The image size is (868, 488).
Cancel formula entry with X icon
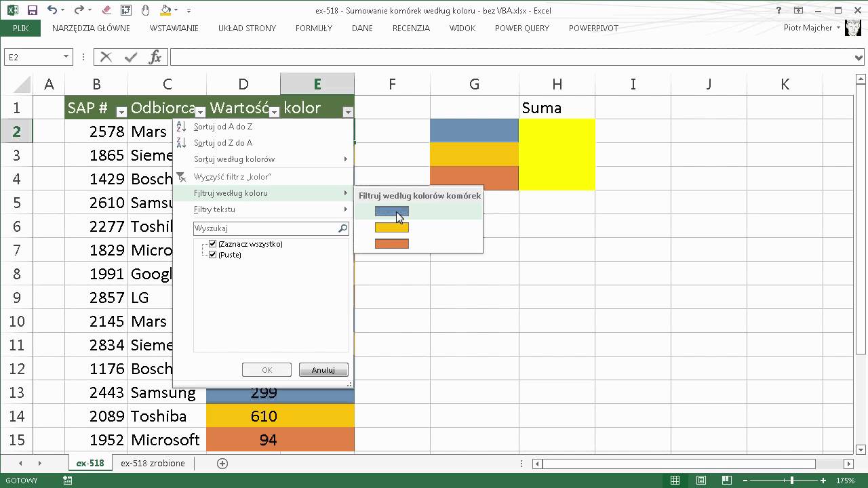click(x=106, y=57)
